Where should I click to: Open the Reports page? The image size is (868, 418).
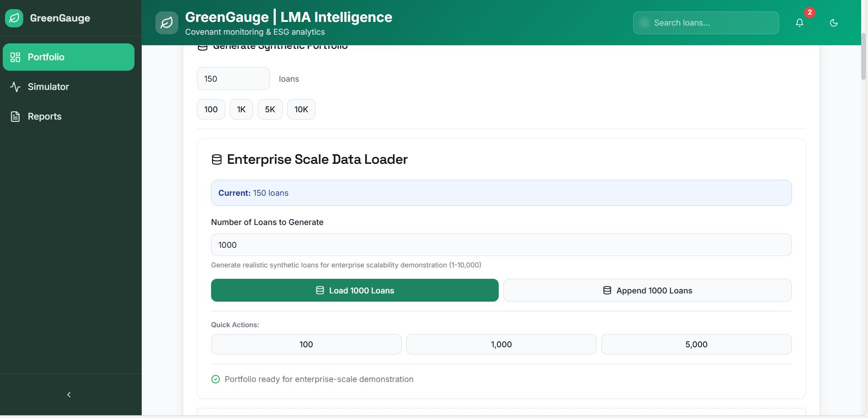44,116
